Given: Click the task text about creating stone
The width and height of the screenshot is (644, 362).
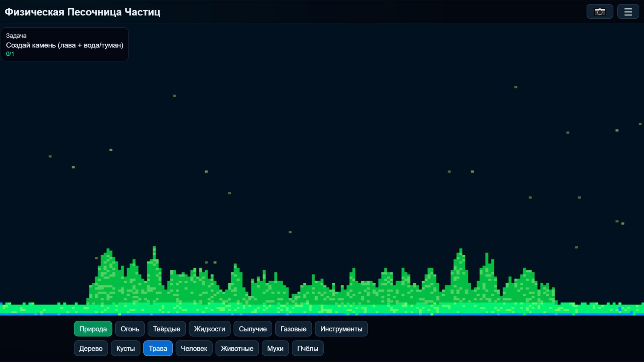Looking at the screenshot, I should [65, 45].
